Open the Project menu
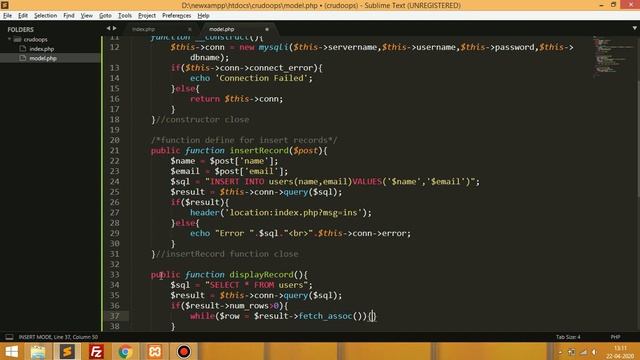The width and height of the screenshot is (640, 360). [147, 16]
